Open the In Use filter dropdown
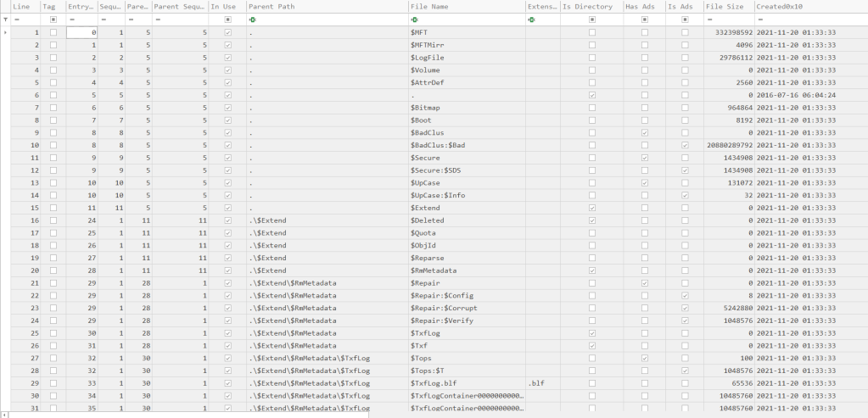 tap(227, 20)
